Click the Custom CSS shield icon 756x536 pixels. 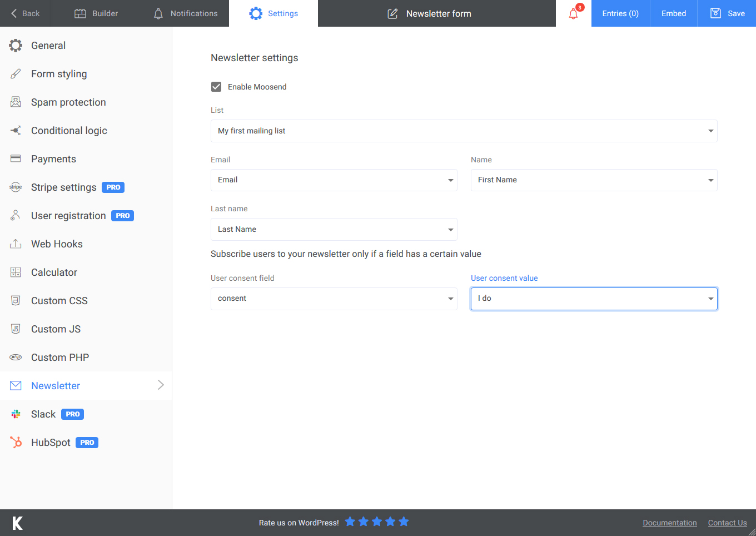[x=16, y=301]
